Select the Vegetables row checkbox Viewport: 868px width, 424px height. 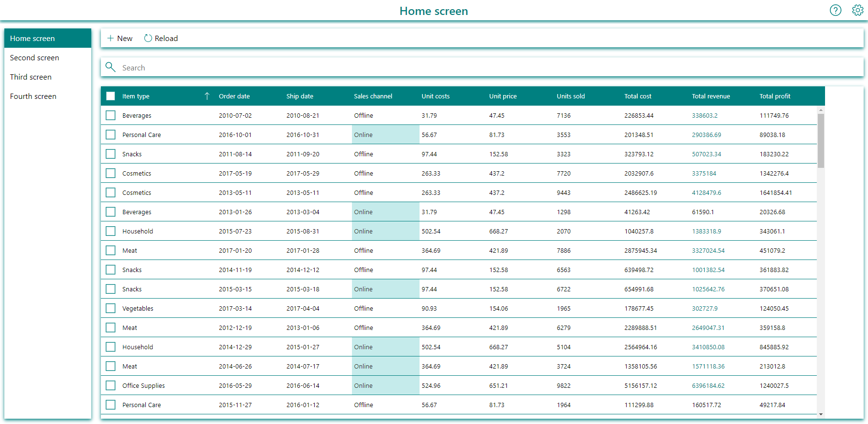pos(111,308)
